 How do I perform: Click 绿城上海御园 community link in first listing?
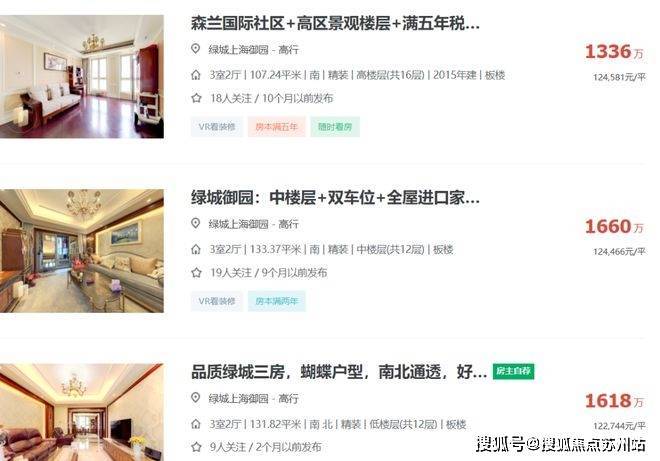pyautogui.click(x=239, y=50)
